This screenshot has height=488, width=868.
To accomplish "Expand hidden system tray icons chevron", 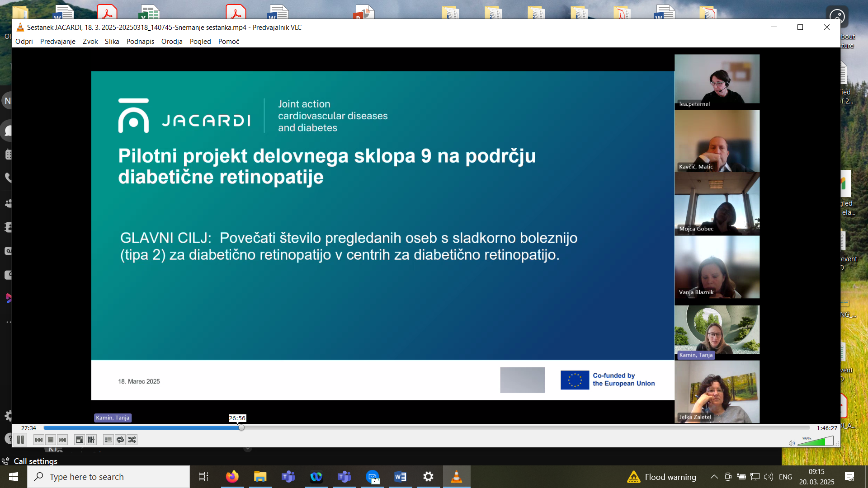I will [714, 477].
